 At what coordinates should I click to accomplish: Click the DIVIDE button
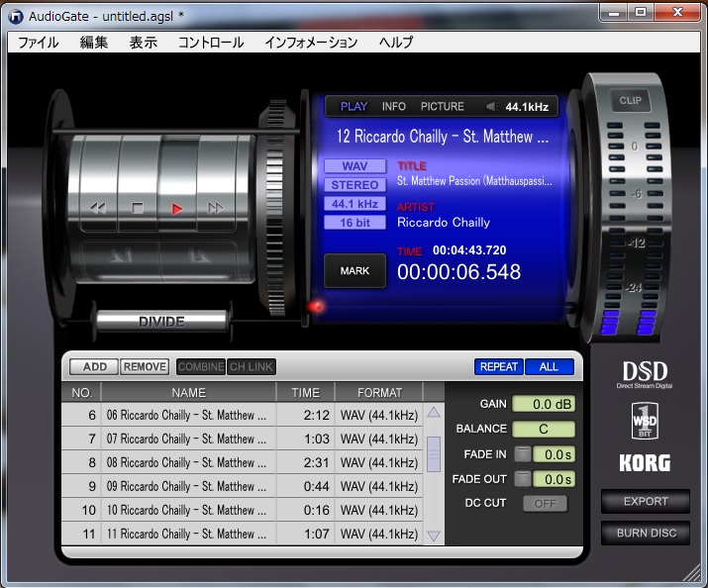click(161, 322)
